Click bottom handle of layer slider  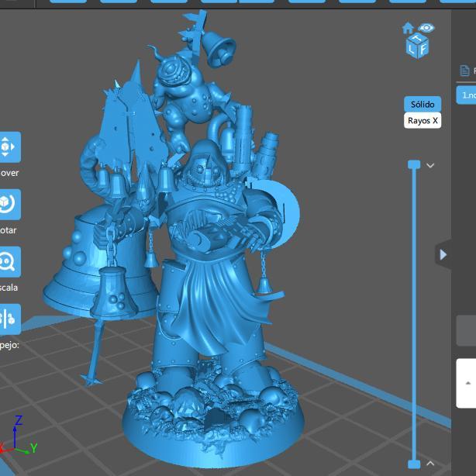[414, 464]
